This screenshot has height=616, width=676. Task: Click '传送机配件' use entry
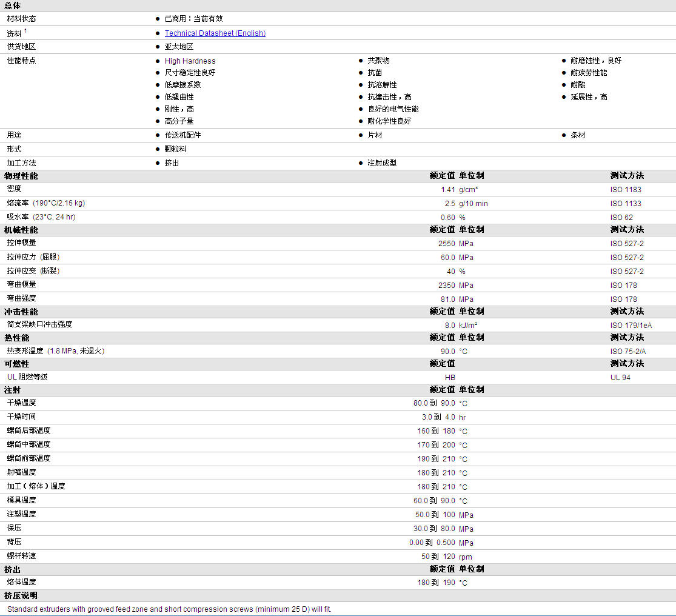pos(183,135)
